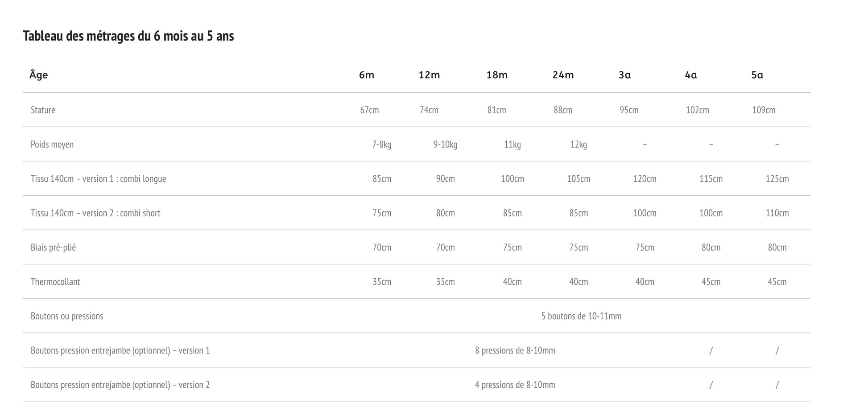868x419 pixels.
Task: Click the Thermocollant row label
Action: tap(55, 282)
